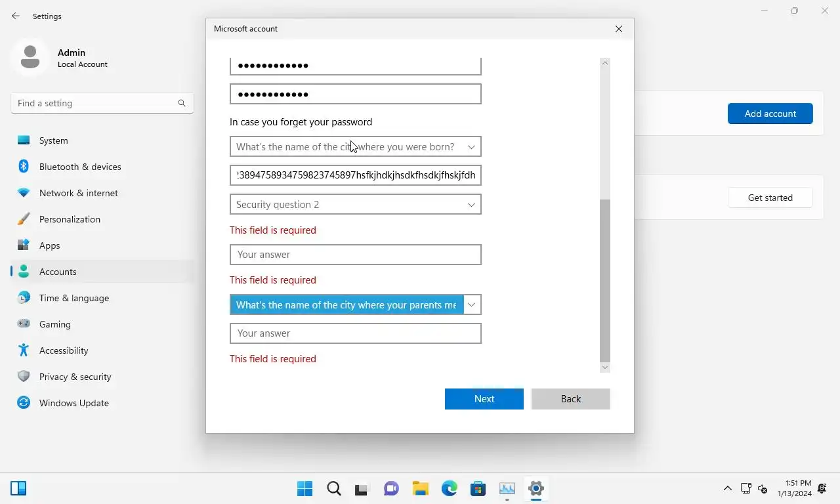Click the first security answer text field
Screen dimensions: 840x504
pyautogui.click(x=356, y=175)
